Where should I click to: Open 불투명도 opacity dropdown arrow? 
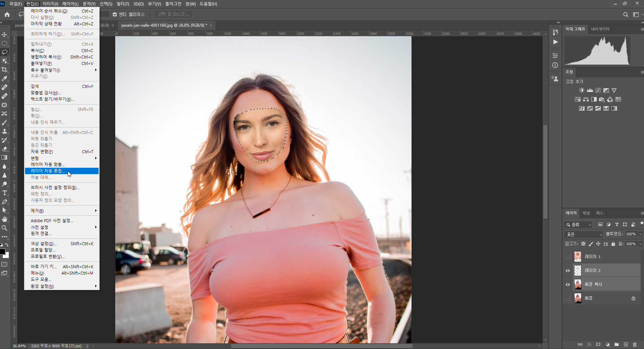[641, 234]
